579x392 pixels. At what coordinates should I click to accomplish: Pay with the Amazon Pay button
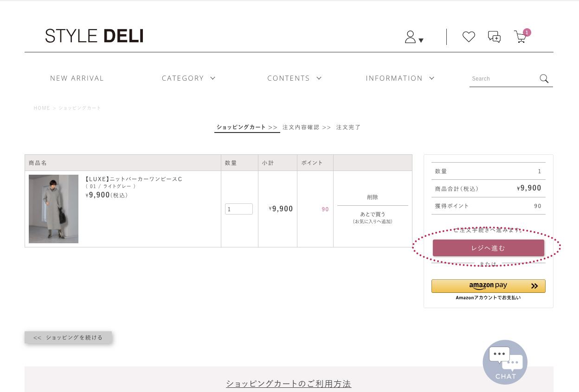pos(488,286)
